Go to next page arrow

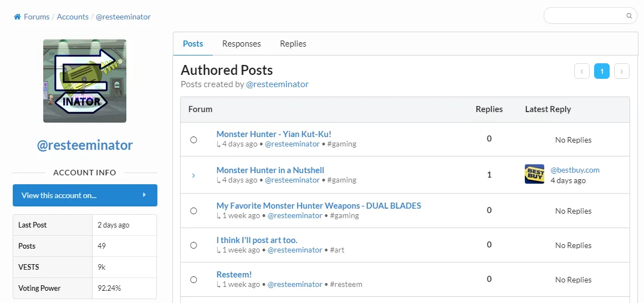tap(621, 71)
